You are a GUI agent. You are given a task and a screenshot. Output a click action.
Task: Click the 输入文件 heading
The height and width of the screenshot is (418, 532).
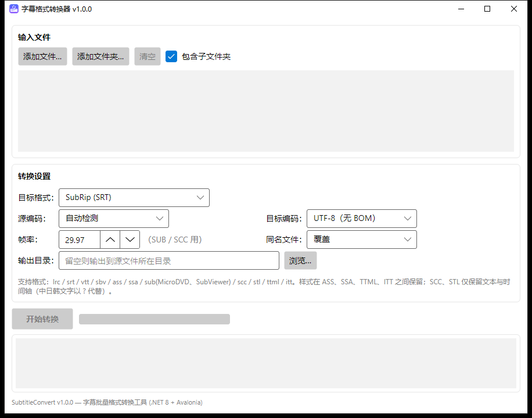tap(34, 37)
